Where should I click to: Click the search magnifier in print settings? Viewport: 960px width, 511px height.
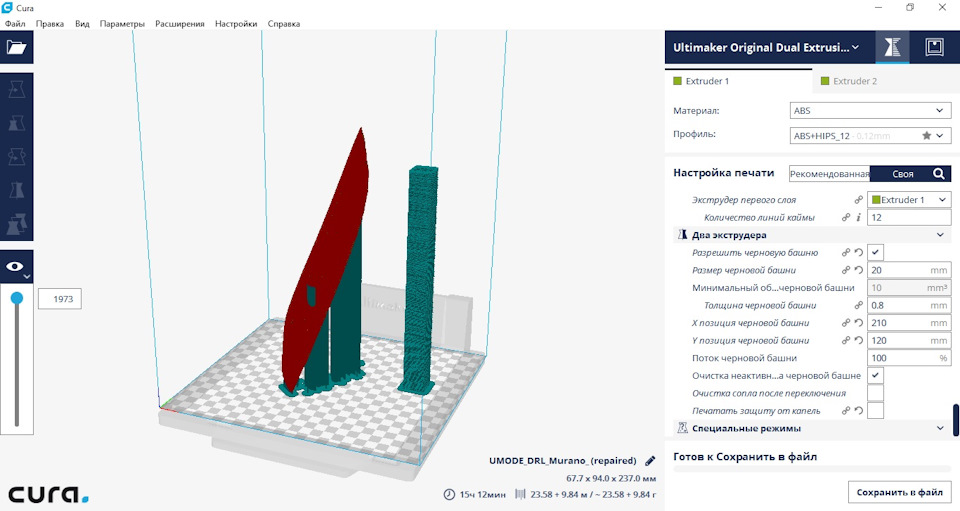(x=939, y=174)
